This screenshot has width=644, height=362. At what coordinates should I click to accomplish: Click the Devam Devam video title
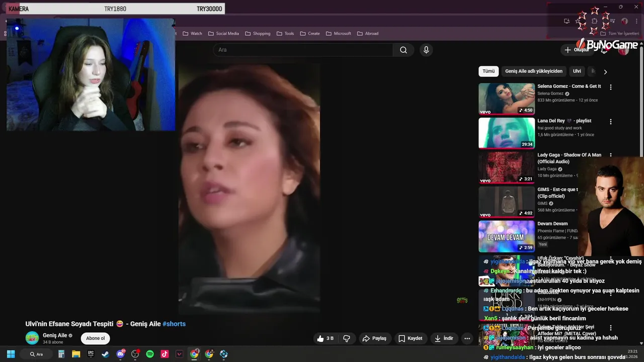[552, 224]
